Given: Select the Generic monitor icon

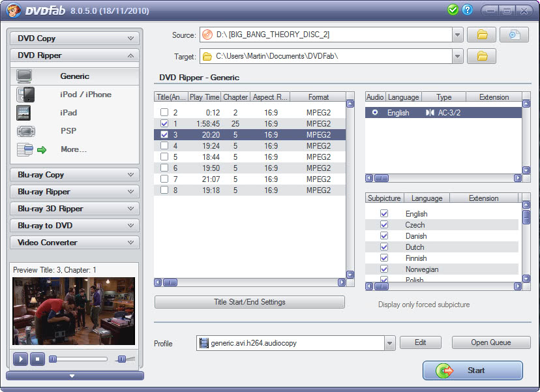Looking at the screenshot, I should click(x=24, y=76).
